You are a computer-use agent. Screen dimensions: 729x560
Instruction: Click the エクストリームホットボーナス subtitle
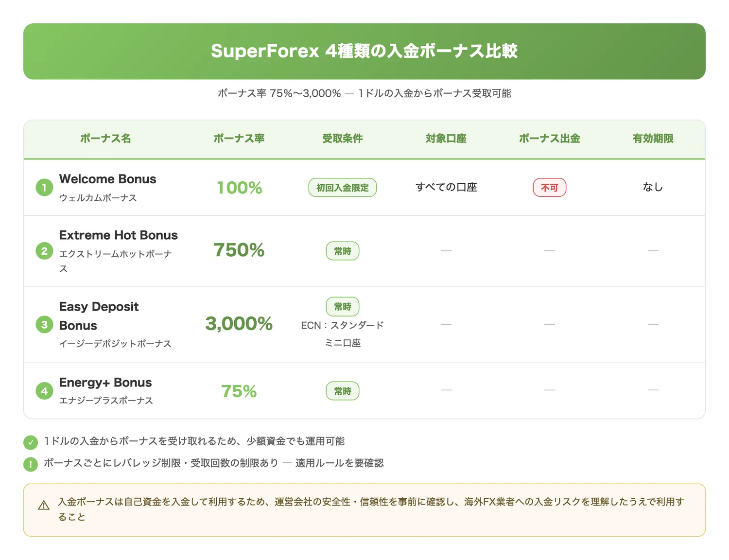point(116,261)
